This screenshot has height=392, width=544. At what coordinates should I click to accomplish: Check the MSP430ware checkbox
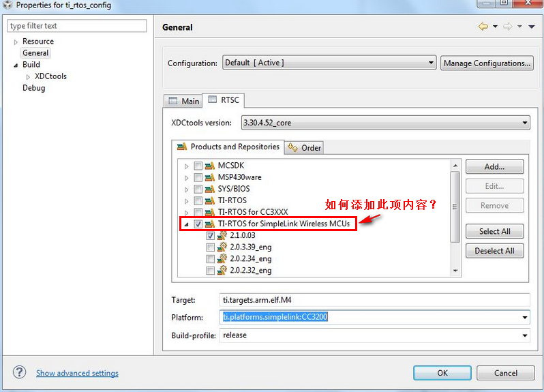click(198, 177)
